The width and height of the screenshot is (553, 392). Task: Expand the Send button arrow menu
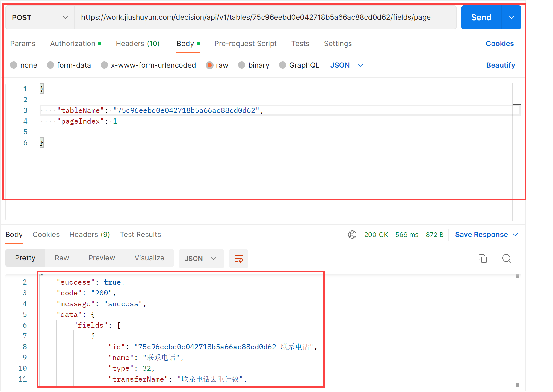pos(511,18)
